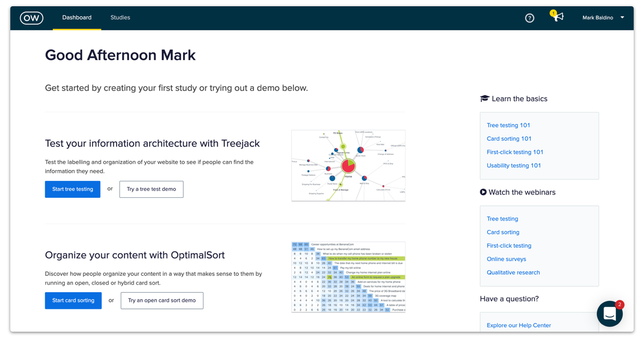This screenshot has height=342, width=644.
Task: Open the help question mark icon
Action: [530, 18]
